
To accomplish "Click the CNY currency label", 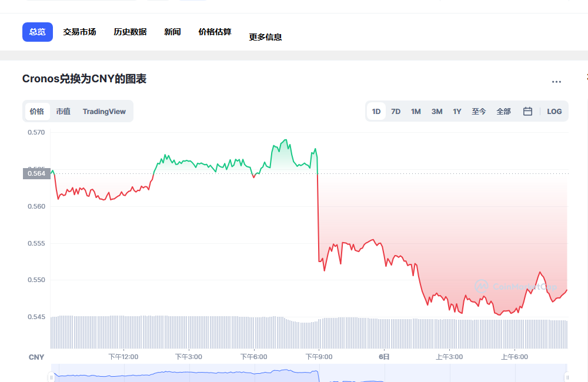I will click(36, 357).
